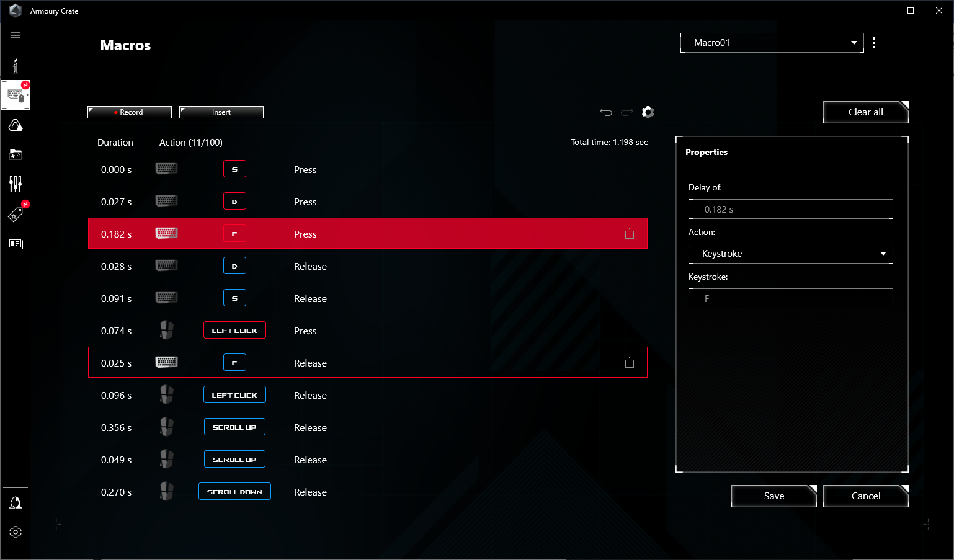Viewport: 954px width, 560px height.
Task: Click mouse icon on 0.074 s row
Action: (166, 330)
